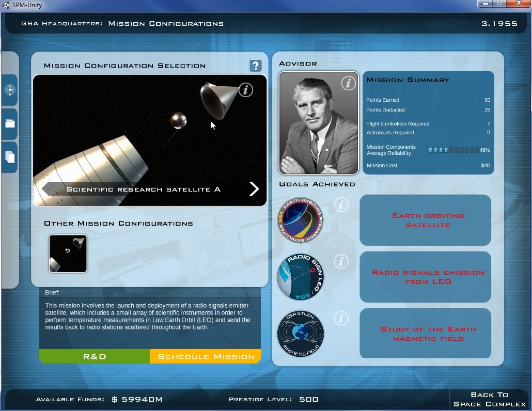The height and width of the screenshot is (411, 532).
Task: Open info for Earth Magnetic Field goal
Action: point(341,319)
